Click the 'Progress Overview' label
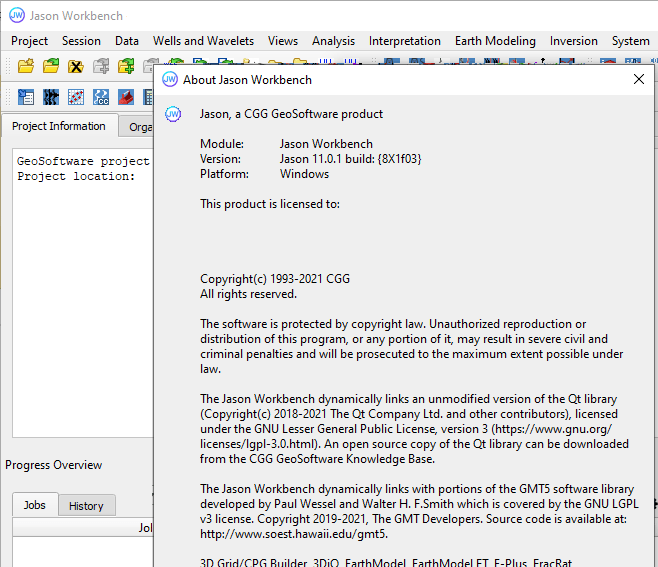This screenshot has width=658, height=567. (53, 465)
